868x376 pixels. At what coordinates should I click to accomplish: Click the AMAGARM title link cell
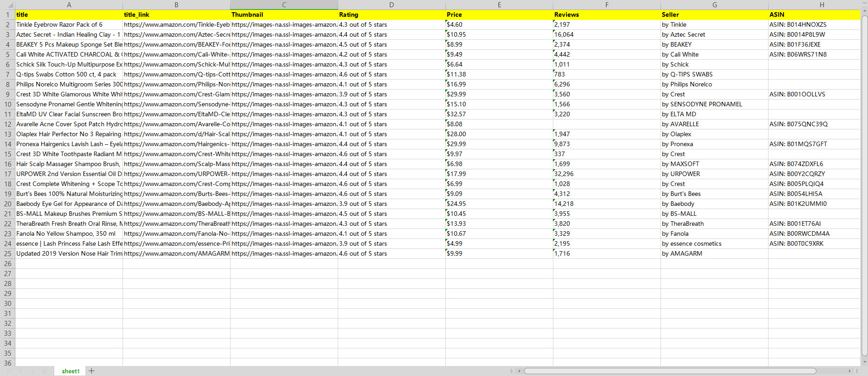tap(176, 253)
